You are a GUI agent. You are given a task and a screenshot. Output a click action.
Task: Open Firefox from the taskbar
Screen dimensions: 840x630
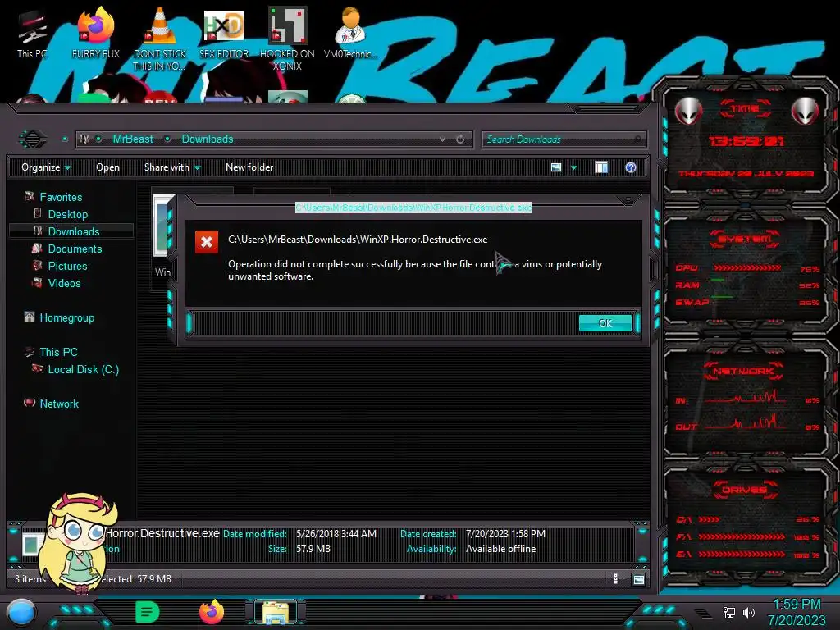click(212, 612)
